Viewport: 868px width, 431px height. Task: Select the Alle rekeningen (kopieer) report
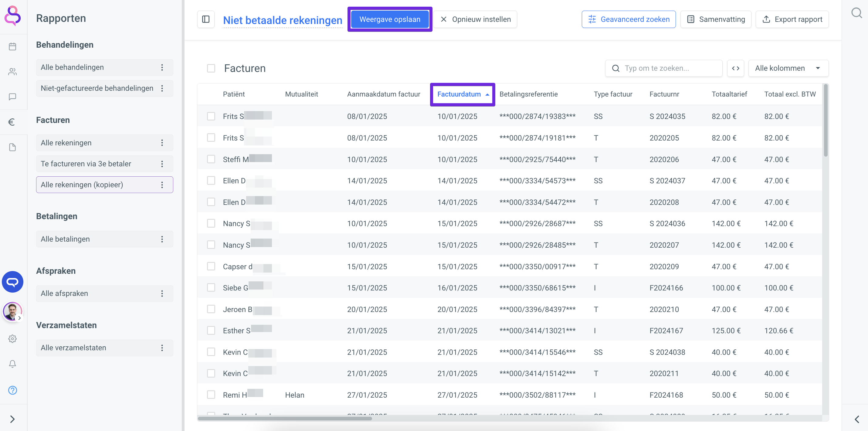(x=104, y=185)
